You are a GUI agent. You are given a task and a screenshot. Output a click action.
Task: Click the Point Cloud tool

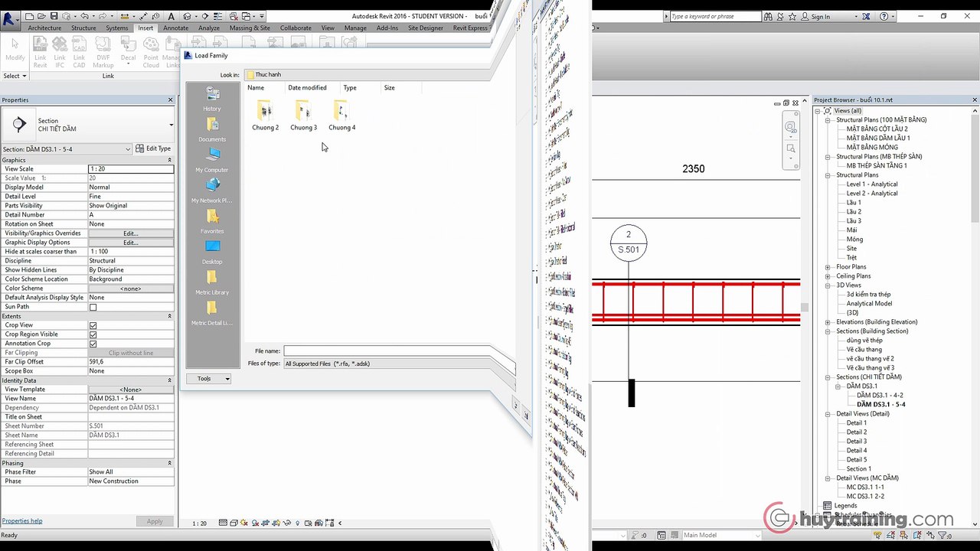pyautogui.click(x=151, y=53)
